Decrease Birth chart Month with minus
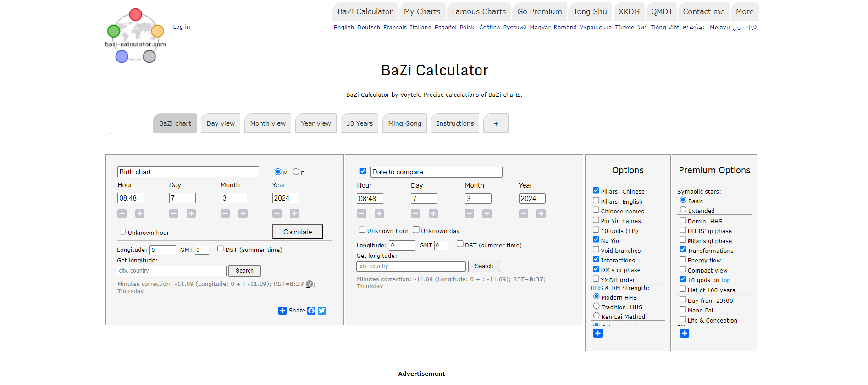 [x=225, y=213]
